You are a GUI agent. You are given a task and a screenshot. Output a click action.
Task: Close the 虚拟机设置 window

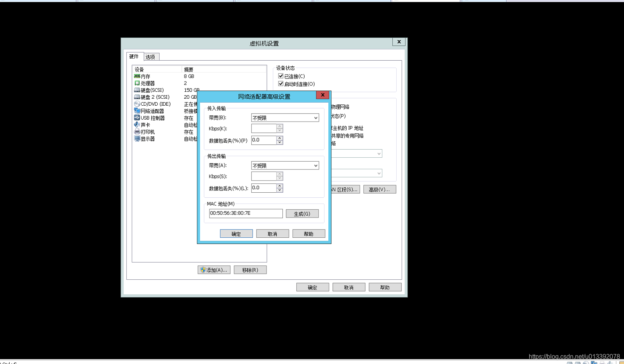[x=399, y=42]
